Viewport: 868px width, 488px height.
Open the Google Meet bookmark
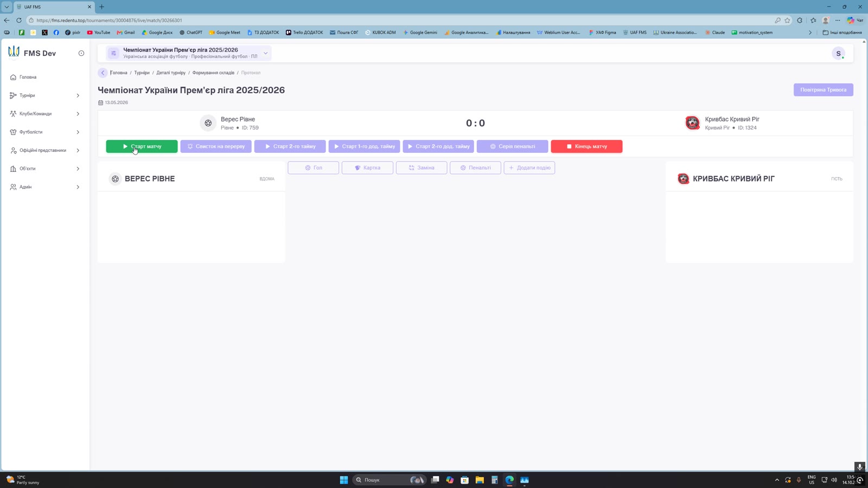225,33
